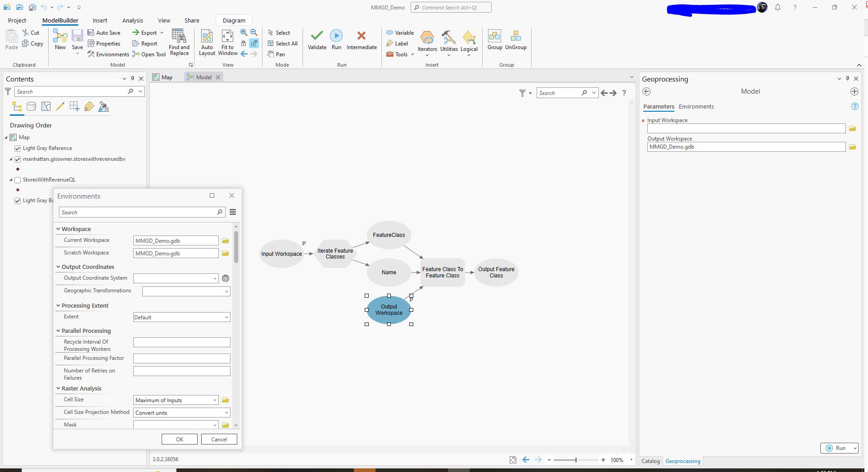
Task: Click the List By Selection icon
Action: point(45,107)
